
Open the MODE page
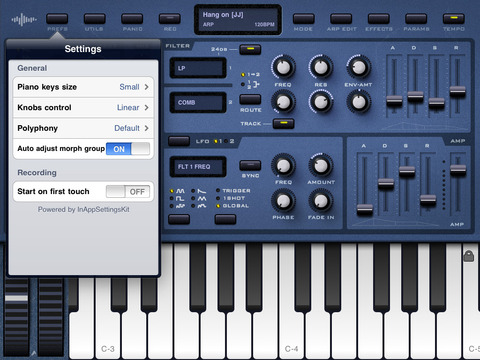(303, 19)
